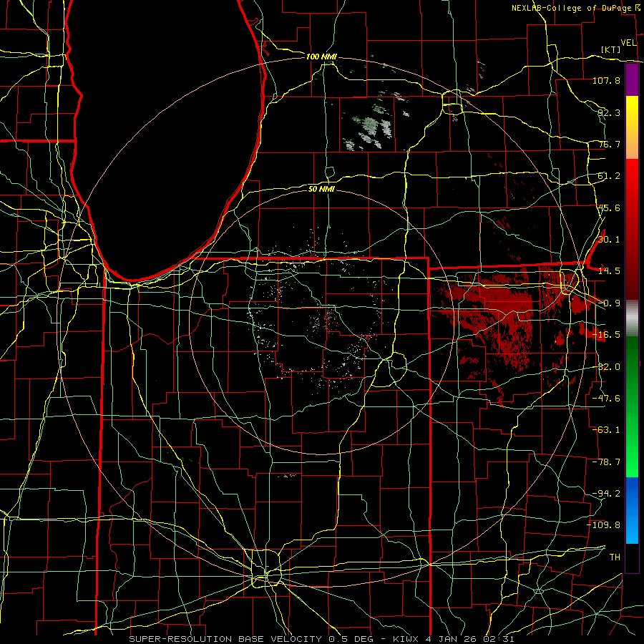Click the -94.2 legend value
This screenshot has height=644, width=644.
coord(606,493)
